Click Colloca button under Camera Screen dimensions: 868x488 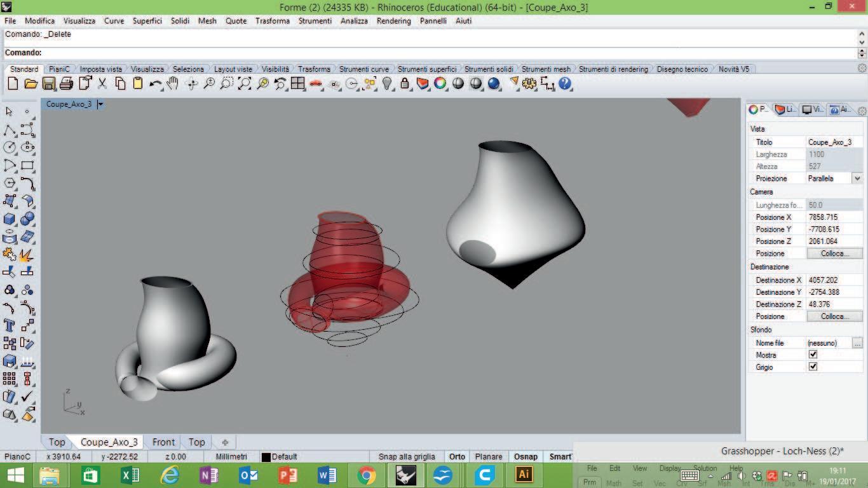click(x=834, y=254)
